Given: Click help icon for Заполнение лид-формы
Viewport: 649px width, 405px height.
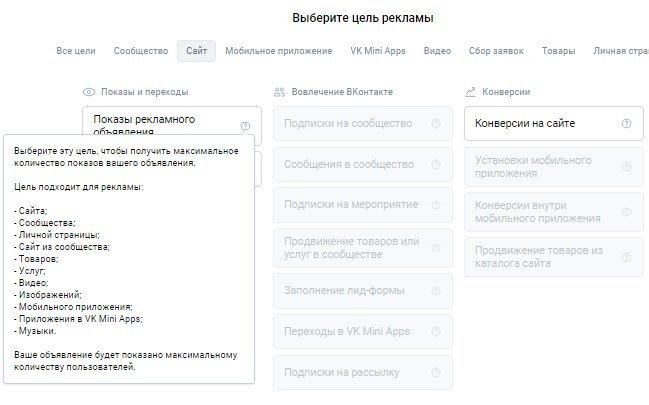Looking at the screenshot, I should click(x=435, y=291).
